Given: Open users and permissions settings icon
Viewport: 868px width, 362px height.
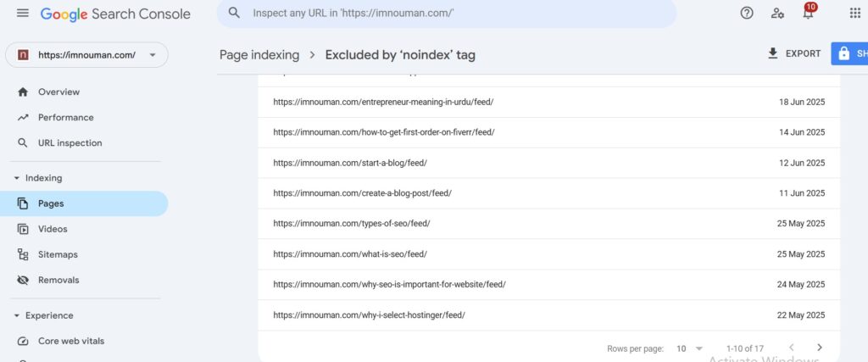Looking at the screenshot, I should pyautogui.click(x=777, y=14).
